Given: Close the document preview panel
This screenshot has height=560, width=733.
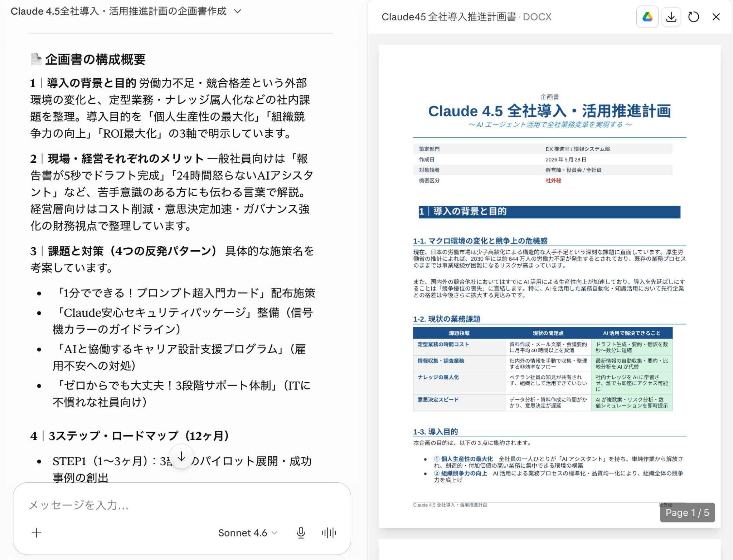Looking at the screenshot, I should point(716,17).
